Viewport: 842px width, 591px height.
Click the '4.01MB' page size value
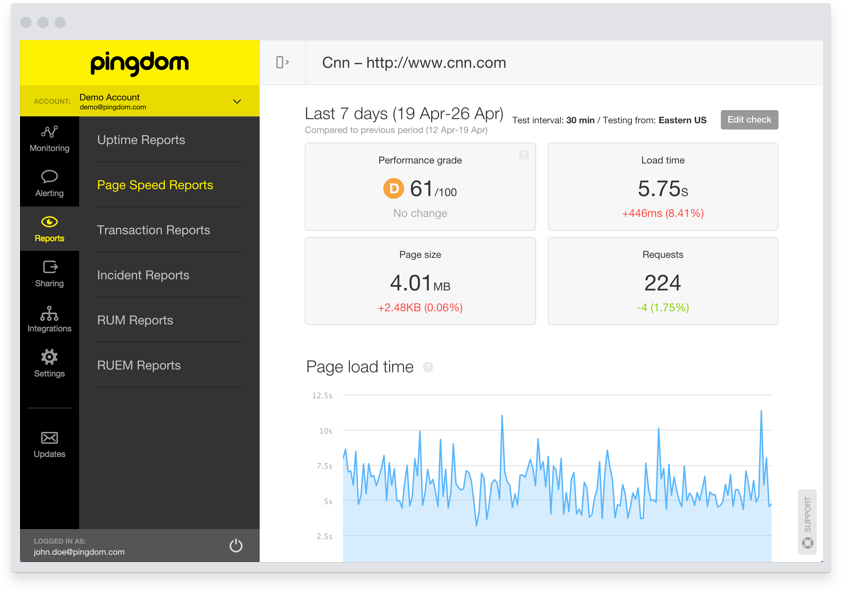[420, 283]
